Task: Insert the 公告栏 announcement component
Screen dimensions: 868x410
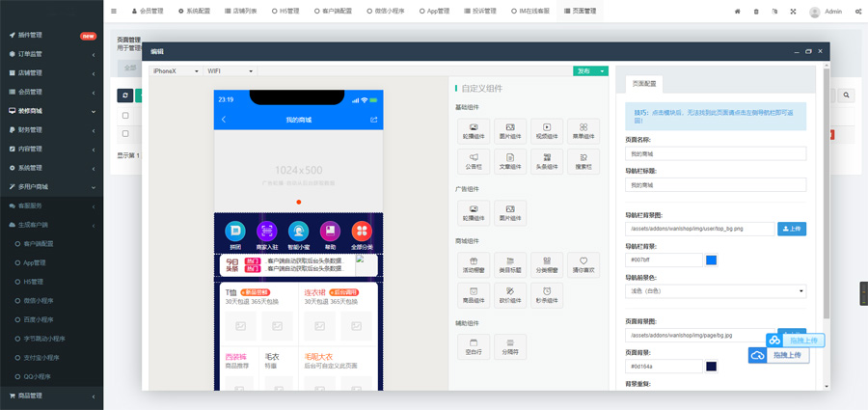Action: pos(473,159)
